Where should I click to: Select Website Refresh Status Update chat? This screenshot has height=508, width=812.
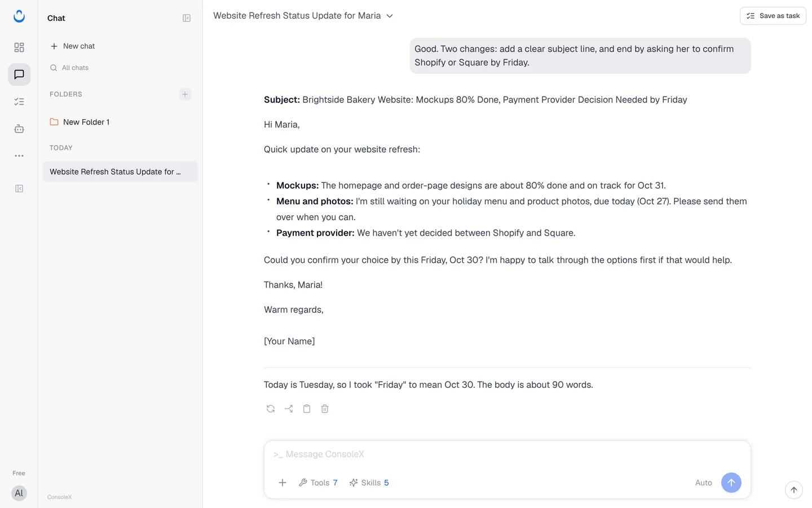120,172
